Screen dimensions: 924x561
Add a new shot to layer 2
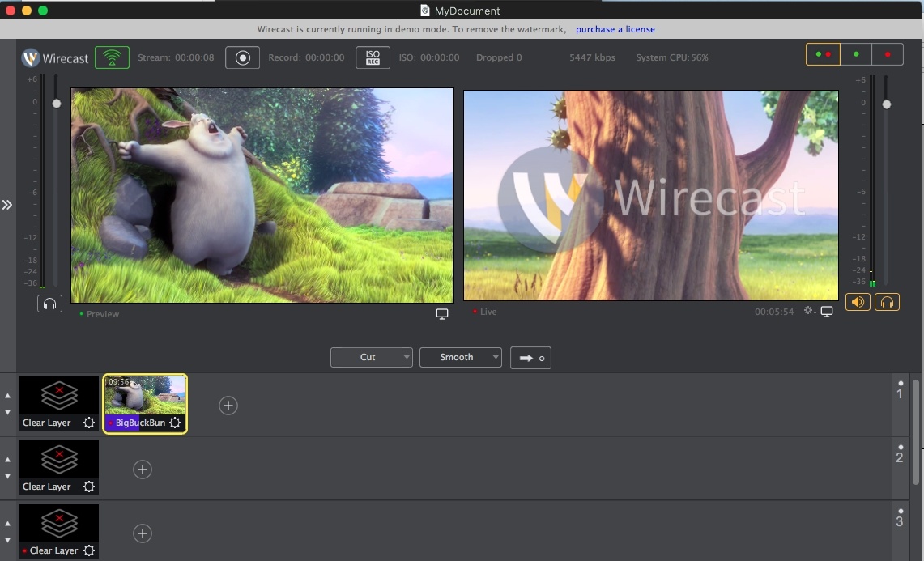tap(143, 470)
